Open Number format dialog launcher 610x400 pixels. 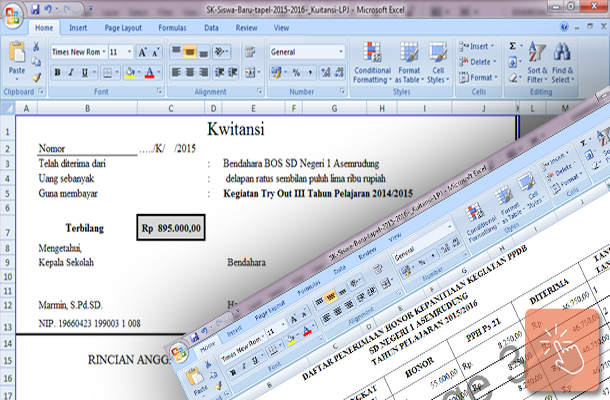(x=342, y=91)
